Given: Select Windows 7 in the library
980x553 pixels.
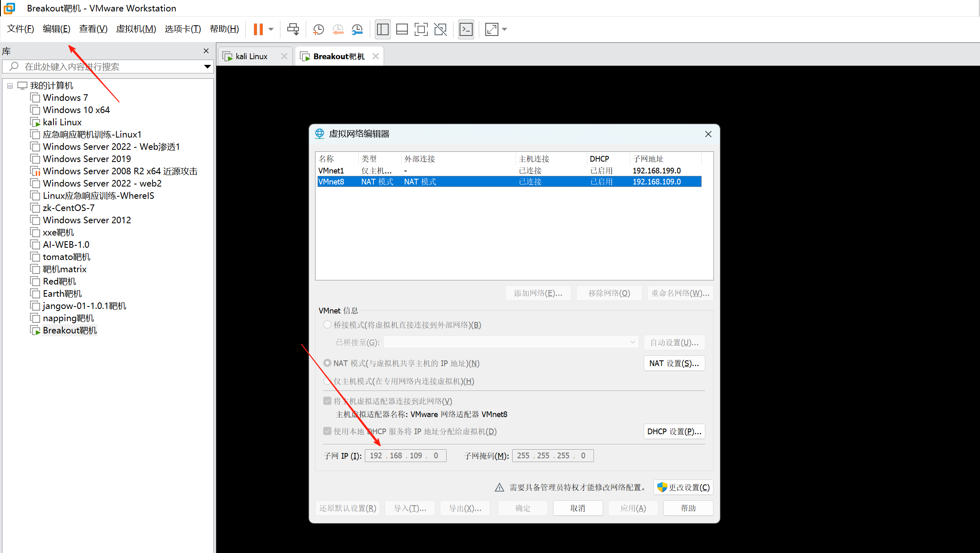Looking at the screenshot, I should (x=65, y=98).
